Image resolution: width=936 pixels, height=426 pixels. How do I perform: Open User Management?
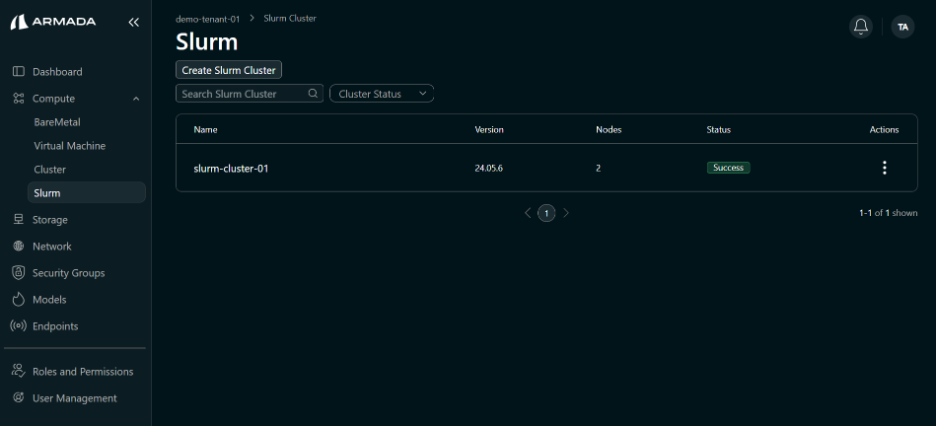[75, 398]
